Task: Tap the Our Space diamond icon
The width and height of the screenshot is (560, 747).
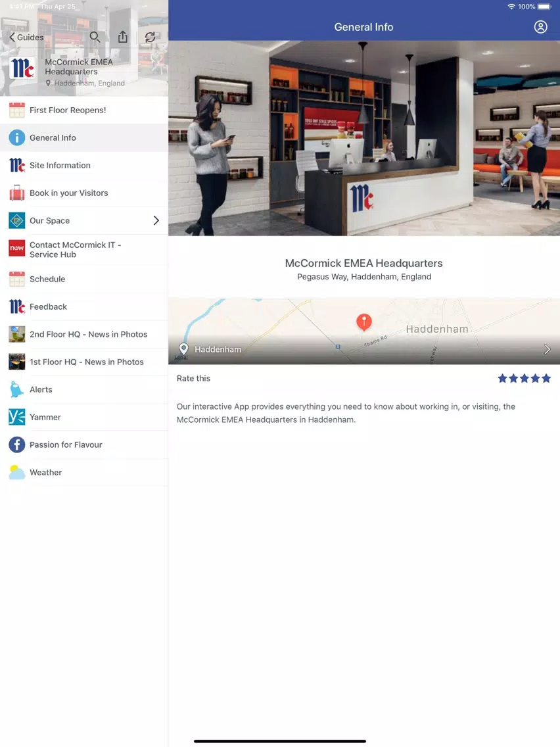Action: click(x=16, y=220)
